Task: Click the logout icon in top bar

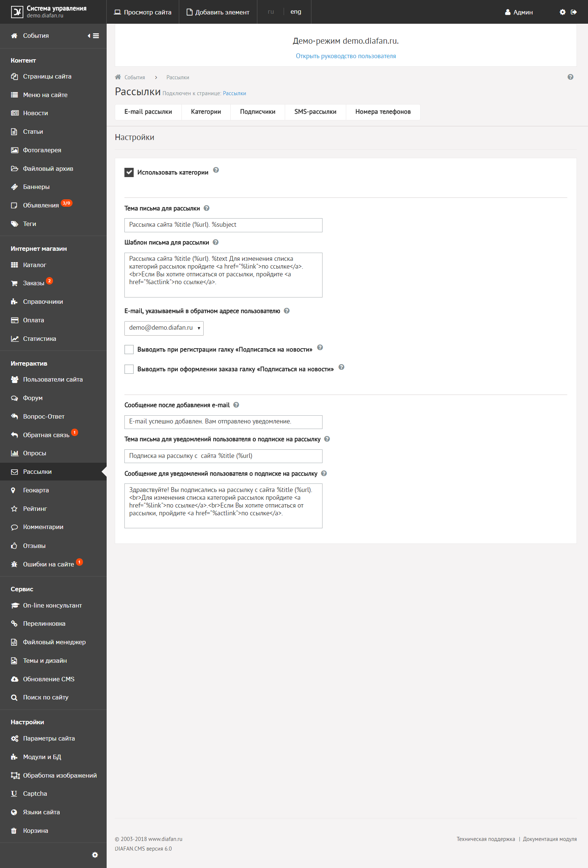Action: 574,12
